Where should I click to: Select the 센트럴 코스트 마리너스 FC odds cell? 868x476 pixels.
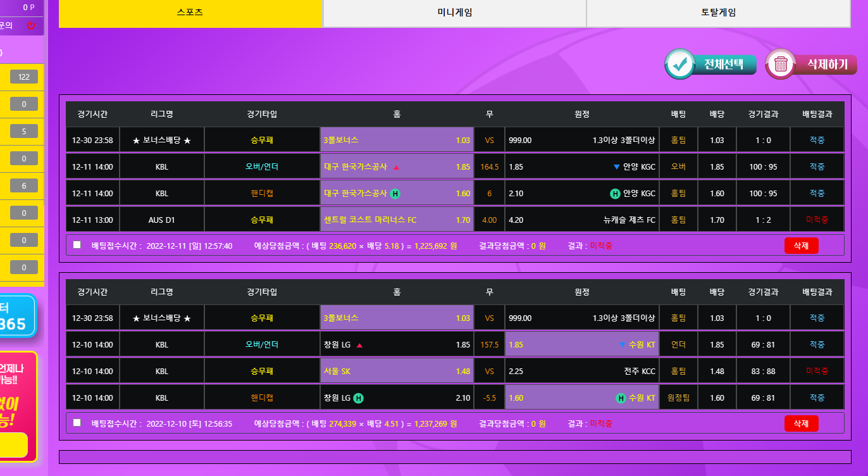pyautogui.click(x=397, y=220)
